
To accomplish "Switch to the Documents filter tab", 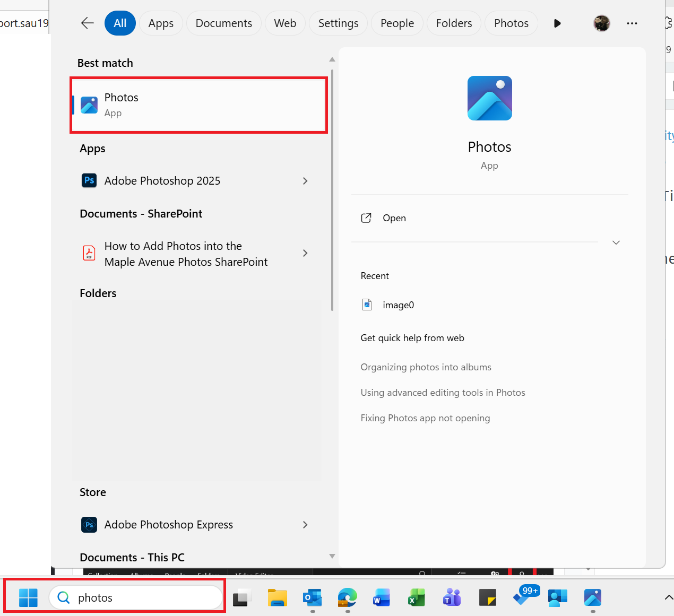I will [x=223, y=23].
